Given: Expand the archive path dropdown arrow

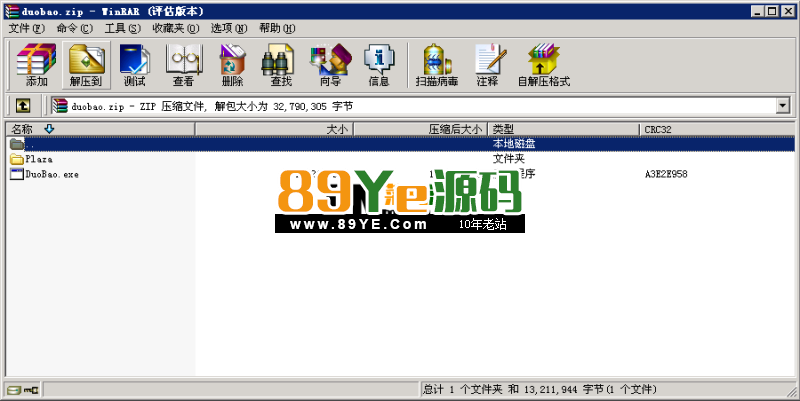Looking at the screenshot, I should pyautogui.click(x=783, y=105).
